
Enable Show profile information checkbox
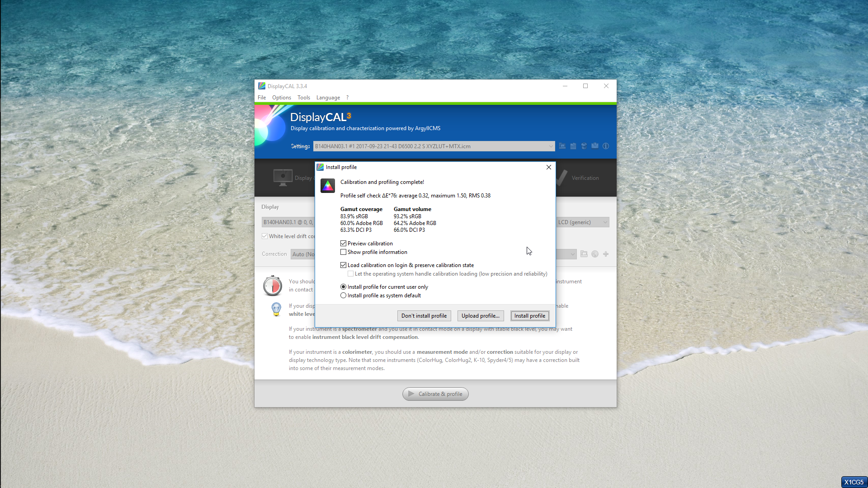[x=344, y=252]
